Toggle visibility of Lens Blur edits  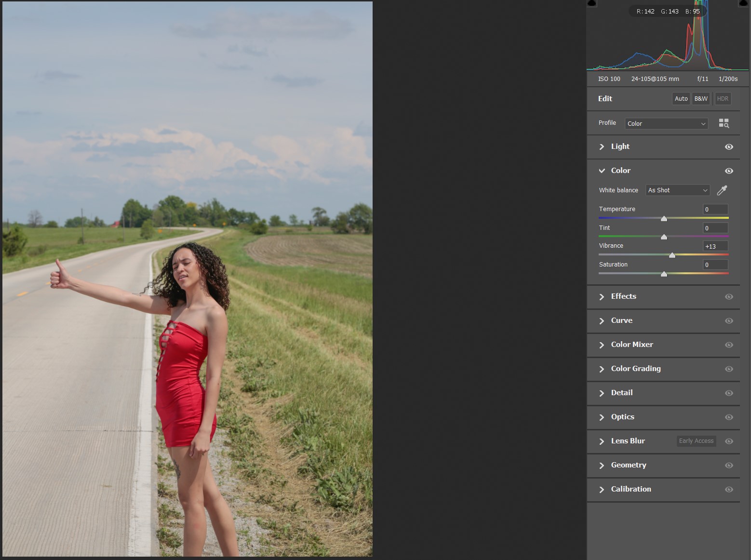(x=729, y=441)
